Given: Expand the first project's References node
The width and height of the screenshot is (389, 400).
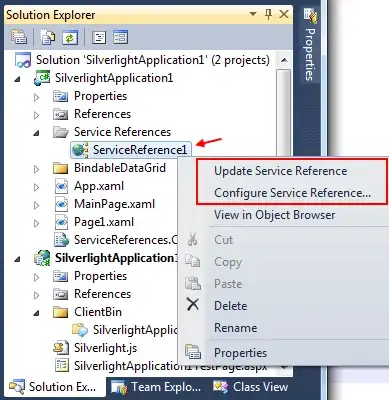Looking at the screenshot, I should click(x=37, y=115).
